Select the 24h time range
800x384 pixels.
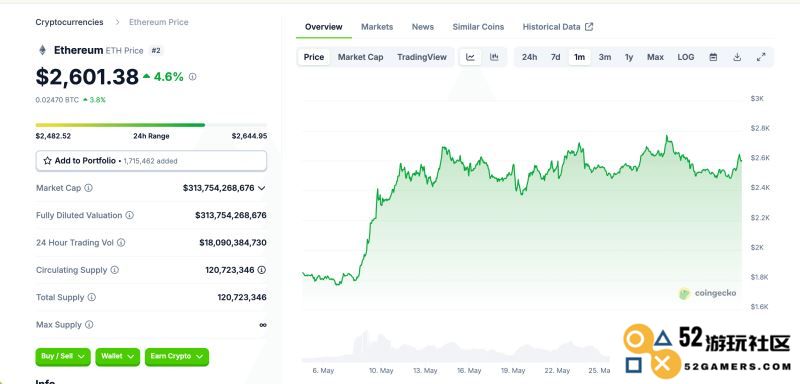pyautogui.click(x=529, y=57)
